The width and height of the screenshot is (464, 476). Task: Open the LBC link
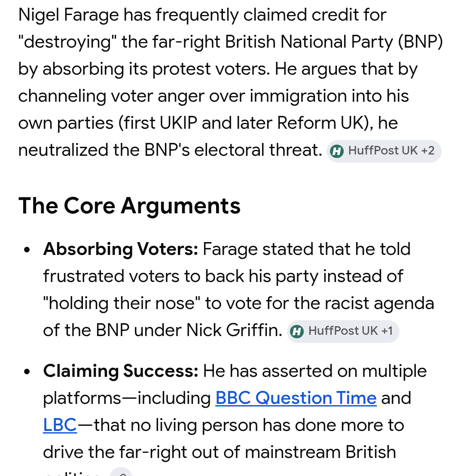pos(60,425)
